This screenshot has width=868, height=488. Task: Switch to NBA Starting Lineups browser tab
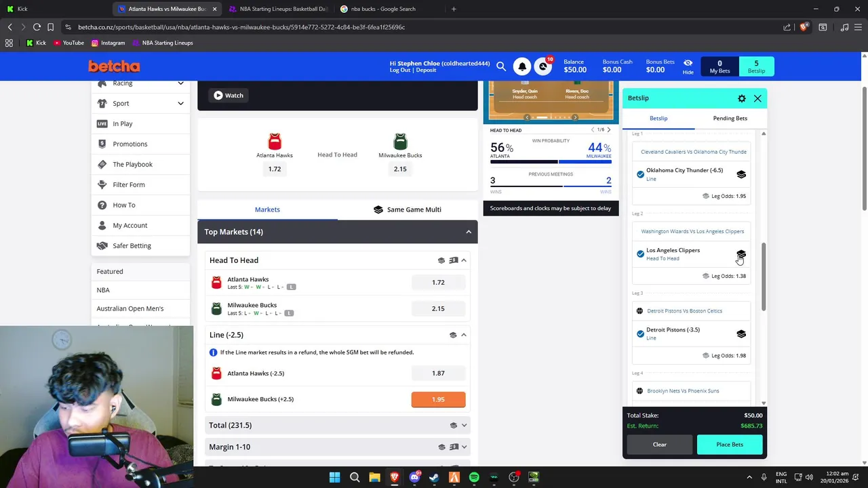(x=279, y=9)
